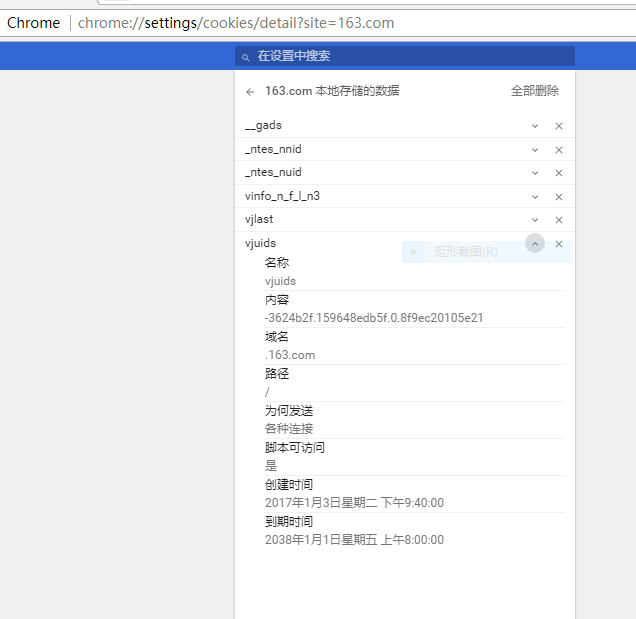Image resolution: width=636 pixels, height=619 pixels.
Task: Select the __gads cookie row name
Action: (263, 125)
